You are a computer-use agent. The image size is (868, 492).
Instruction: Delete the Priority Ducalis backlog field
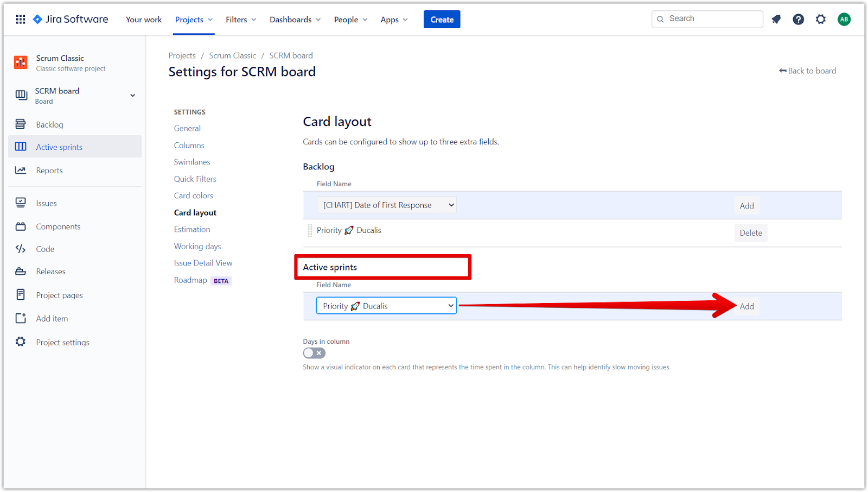point(750,233)
